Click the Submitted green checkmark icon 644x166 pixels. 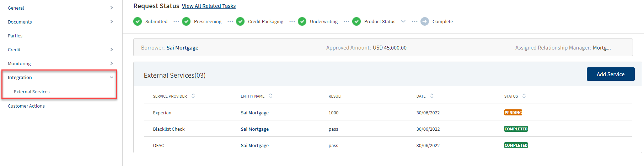138,21
